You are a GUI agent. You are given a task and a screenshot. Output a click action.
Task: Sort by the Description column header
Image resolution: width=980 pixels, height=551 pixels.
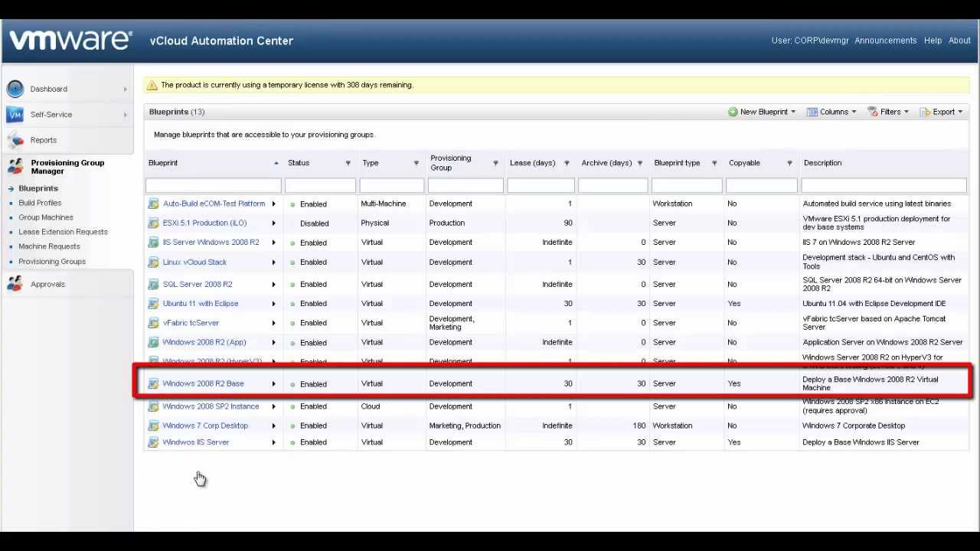822,163
